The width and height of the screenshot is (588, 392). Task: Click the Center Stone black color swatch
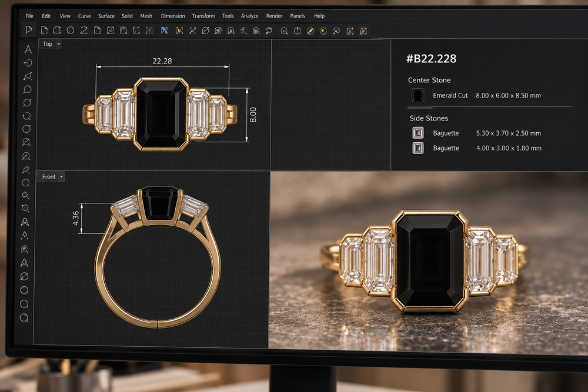click(417, 95)
